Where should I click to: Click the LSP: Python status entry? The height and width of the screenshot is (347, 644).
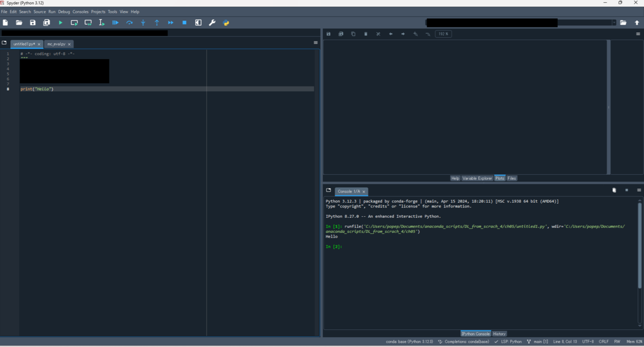click(x=508, y=342)
